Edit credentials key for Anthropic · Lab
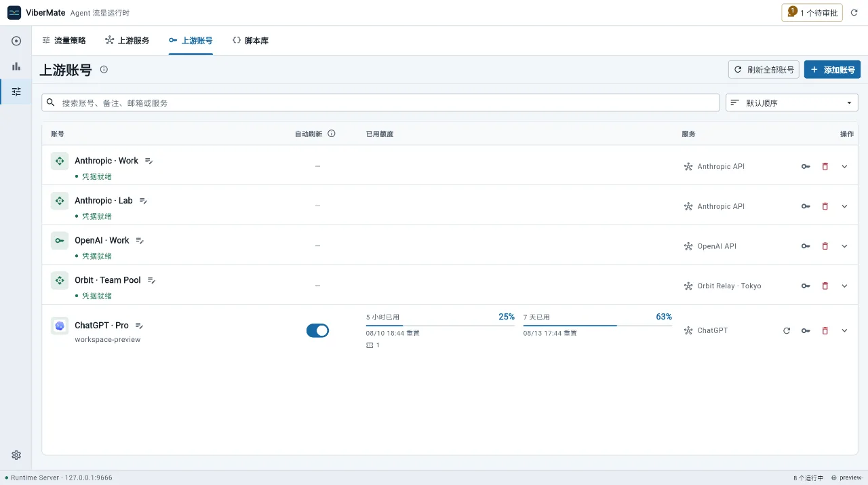The width and height of the screenshot is (868, 485). point(806,206)
